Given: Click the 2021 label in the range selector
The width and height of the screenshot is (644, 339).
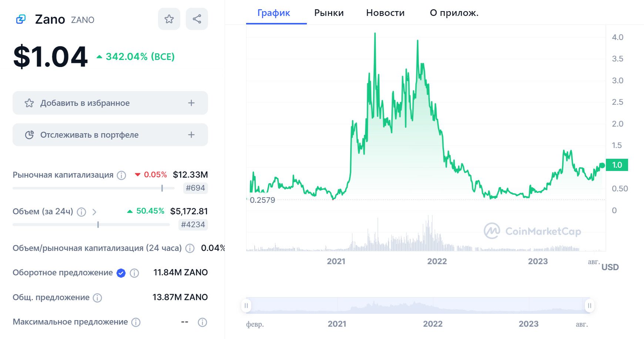Looking at the screenshot, I should coord(337,324).
